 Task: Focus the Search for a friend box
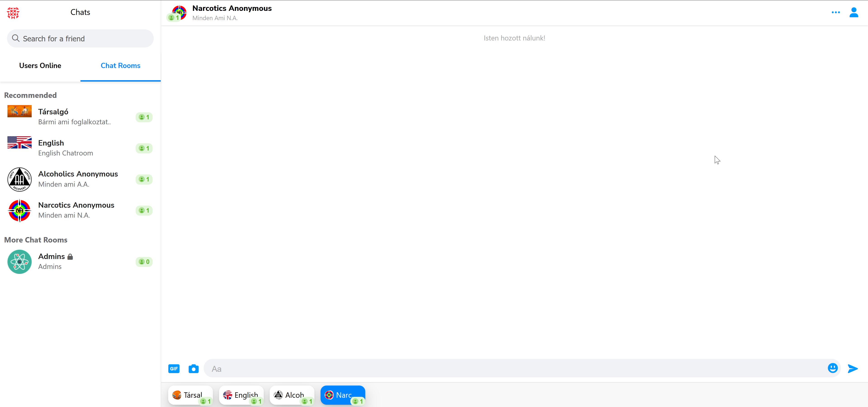[84, 38]
